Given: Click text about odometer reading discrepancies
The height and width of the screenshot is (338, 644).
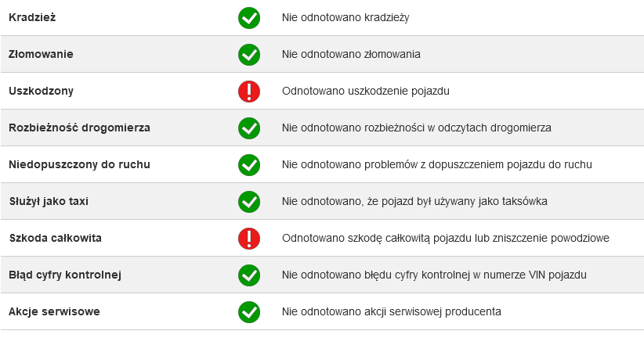Looking at the screenshot, I should 417,128.
